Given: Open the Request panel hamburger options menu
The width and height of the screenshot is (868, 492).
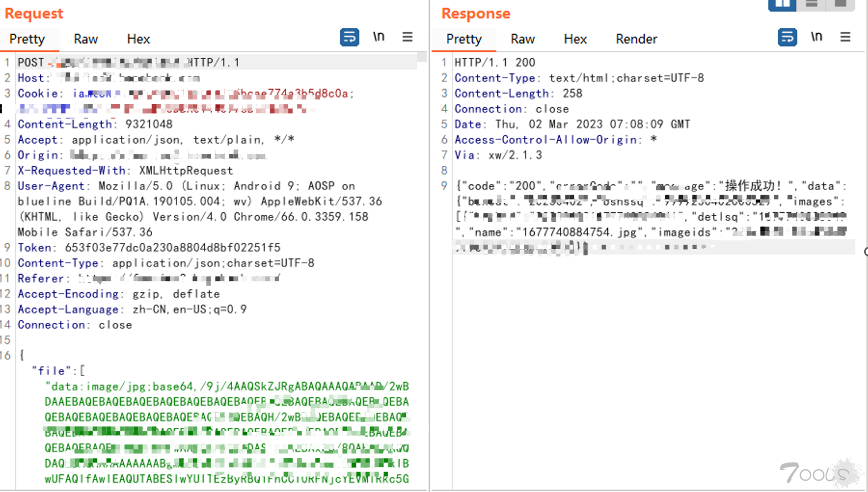Looking at the screenshot, I should point(408,37).
